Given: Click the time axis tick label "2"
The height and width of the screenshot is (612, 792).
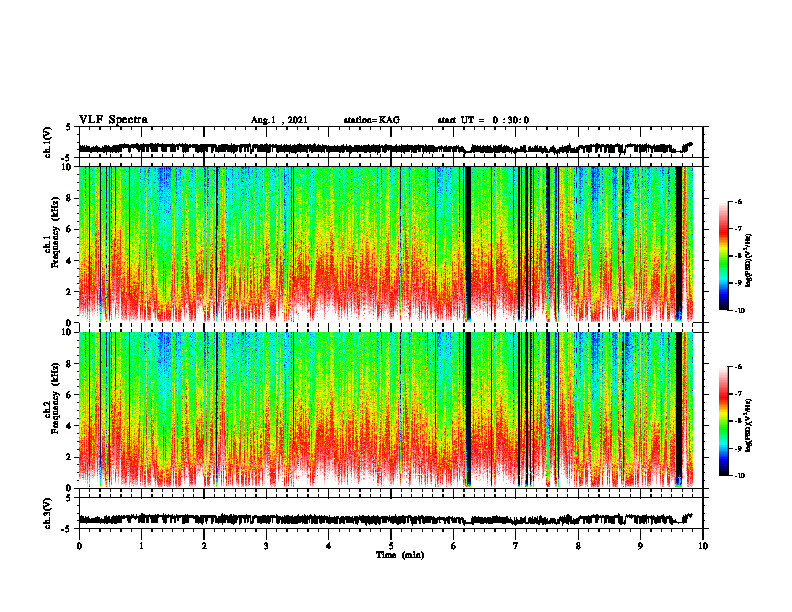Looking at the screenshot, I should click(204, 546).
